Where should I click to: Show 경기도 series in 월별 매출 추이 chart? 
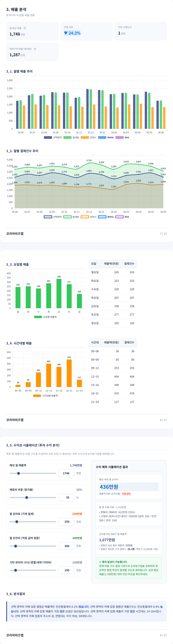point(106,137)
